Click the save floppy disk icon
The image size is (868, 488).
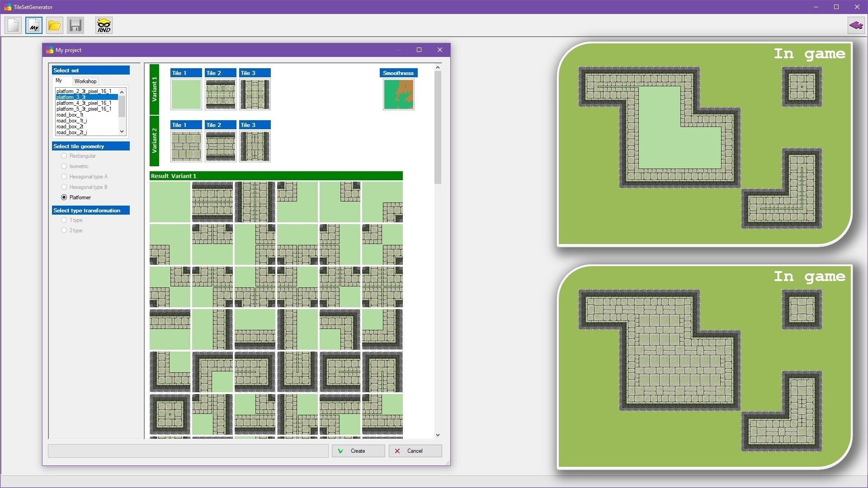[x=75, y=25]
